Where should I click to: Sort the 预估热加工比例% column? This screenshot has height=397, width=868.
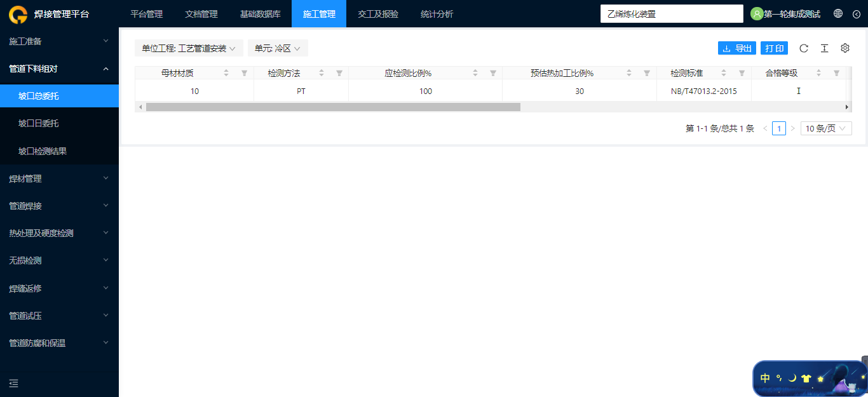629,73
